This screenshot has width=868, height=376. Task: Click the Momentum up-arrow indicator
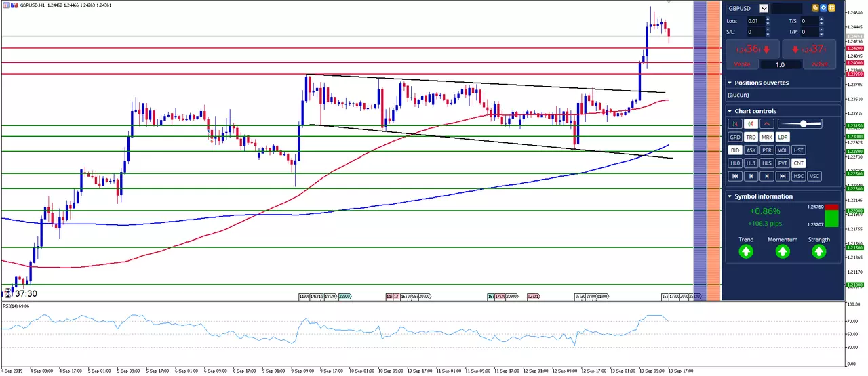[783, 252]
